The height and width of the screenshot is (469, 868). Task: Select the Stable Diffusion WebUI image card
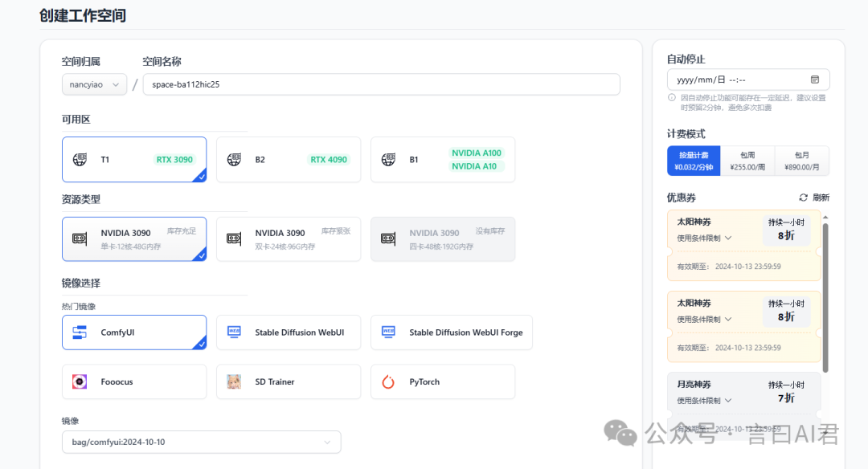pos(289,332)
